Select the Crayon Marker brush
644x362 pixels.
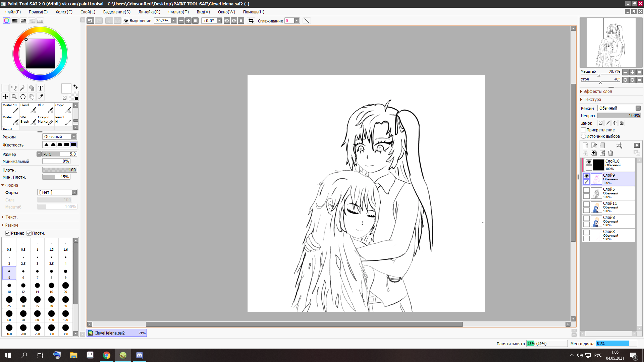(x=46, y=120)
